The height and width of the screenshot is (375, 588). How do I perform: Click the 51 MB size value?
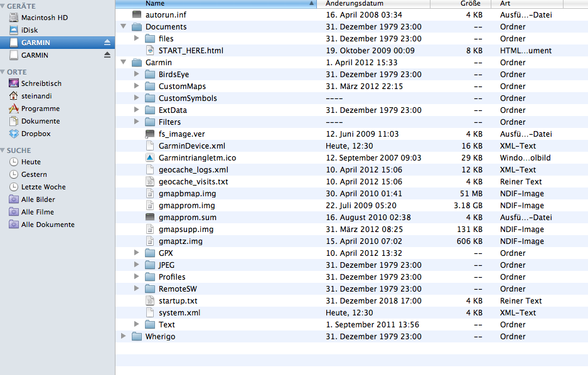point(471,194)
